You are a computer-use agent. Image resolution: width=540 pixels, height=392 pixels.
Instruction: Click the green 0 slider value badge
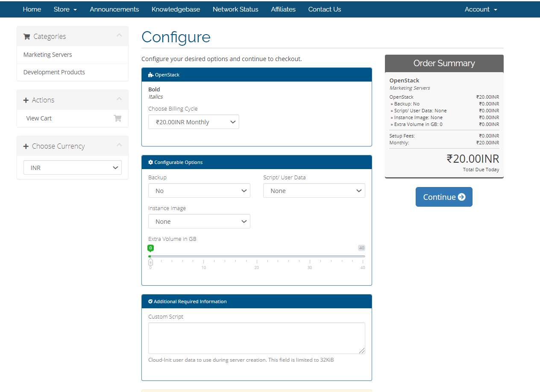150,248
